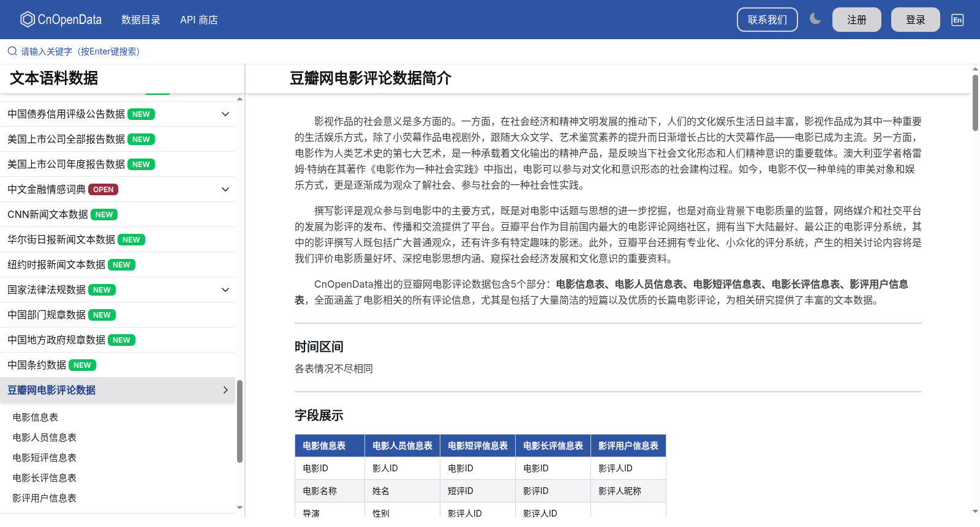Click 豆瓣网电影评论数据简介 page title
This screenshot has height=527, width=980.
(371, 78)
